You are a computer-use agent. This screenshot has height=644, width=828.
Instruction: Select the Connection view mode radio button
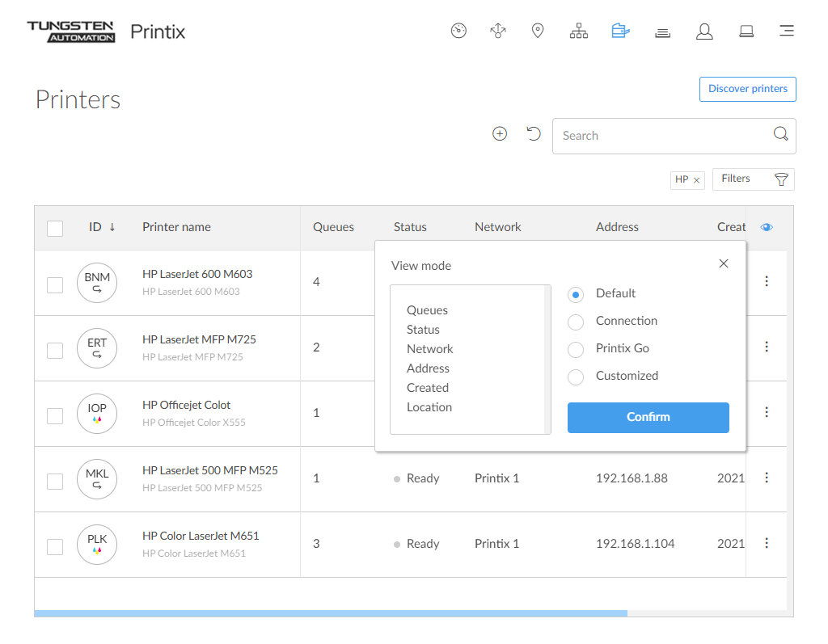tap(576, 322)
